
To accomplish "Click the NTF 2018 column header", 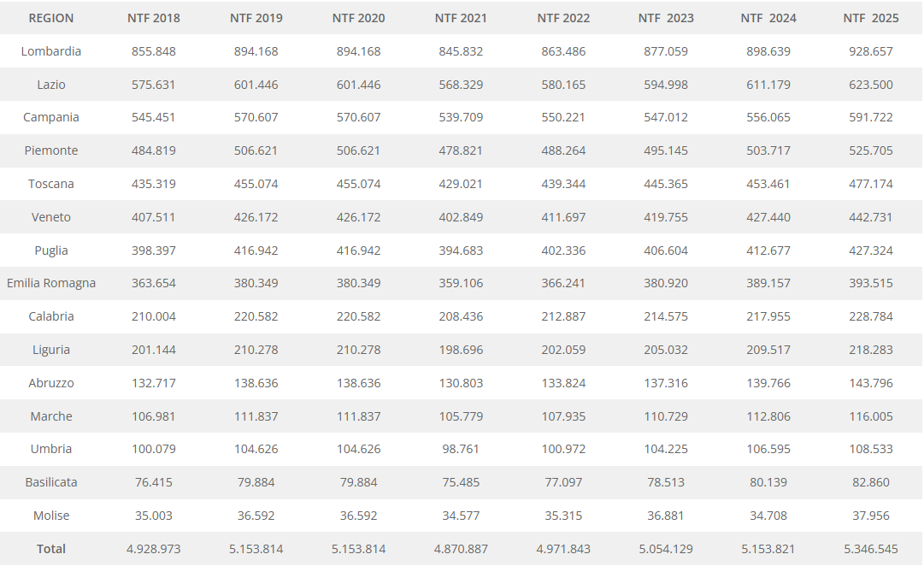I will coord(154,18).
